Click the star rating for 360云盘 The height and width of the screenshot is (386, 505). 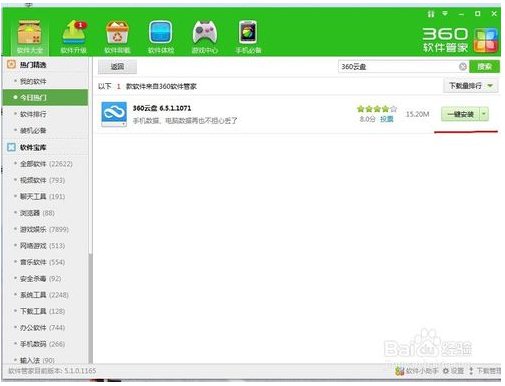pyautogui.click(x=377, y=109)
